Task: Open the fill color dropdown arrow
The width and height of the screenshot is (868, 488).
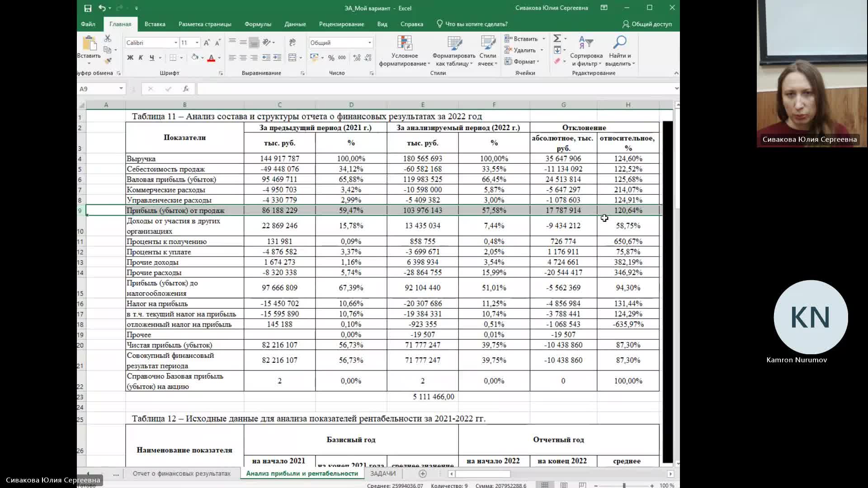Action: click(x=203, y=58)
